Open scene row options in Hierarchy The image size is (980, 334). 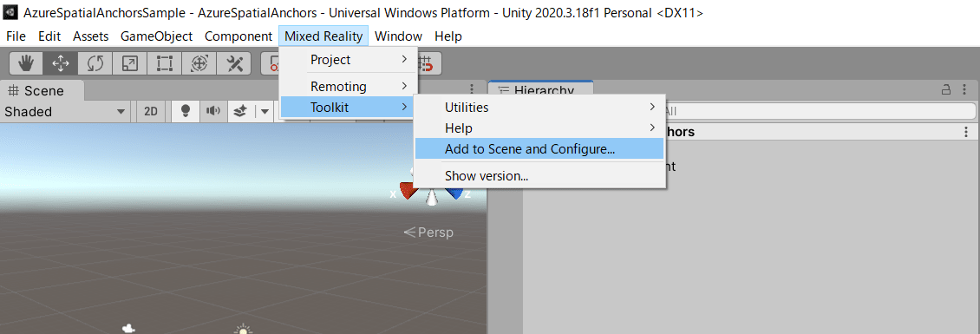(x=966, y=132)
